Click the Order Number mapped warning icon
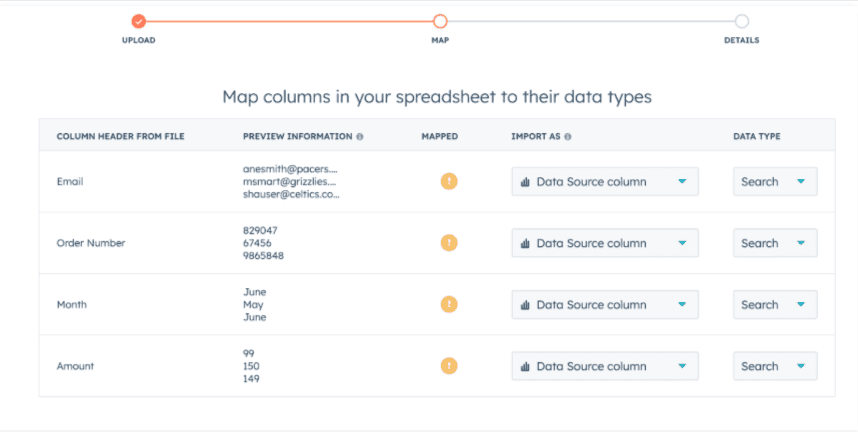The image size is (858, 432). coord(449,243)
